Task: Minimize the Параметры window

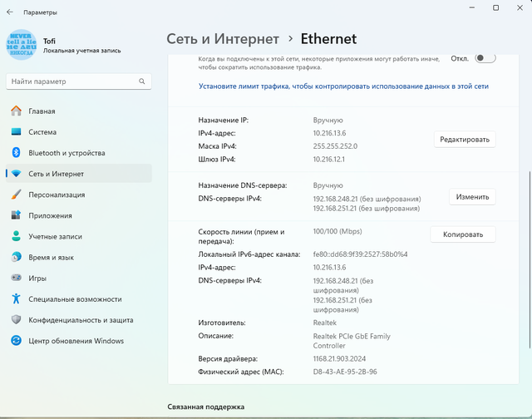Action: tap(471, 7)
